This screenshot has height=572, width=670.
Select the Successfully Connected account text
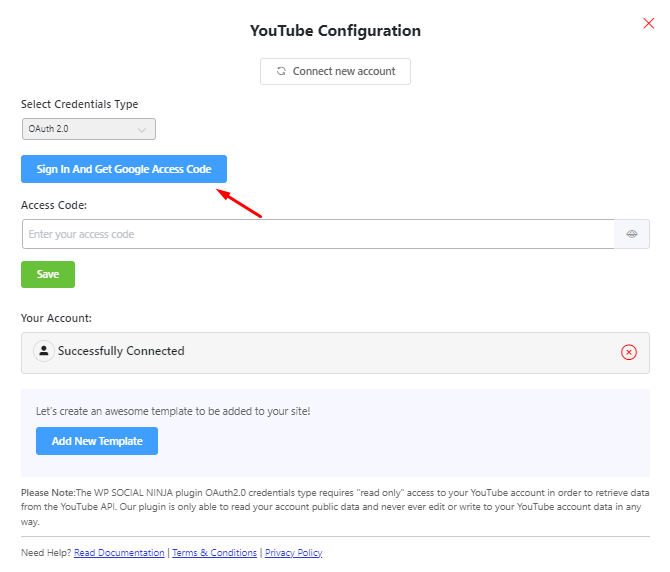pyautogui.click(x=121, y=351)
